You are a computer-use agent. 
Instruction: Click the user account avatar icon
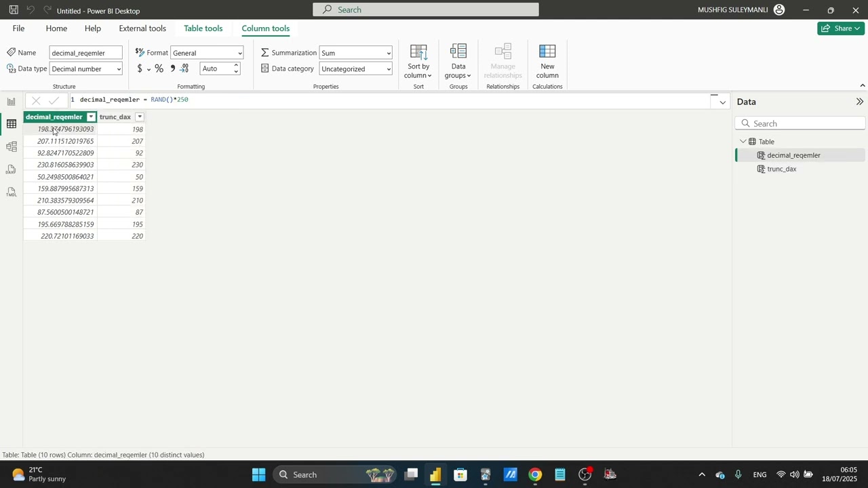pos(779,10)
